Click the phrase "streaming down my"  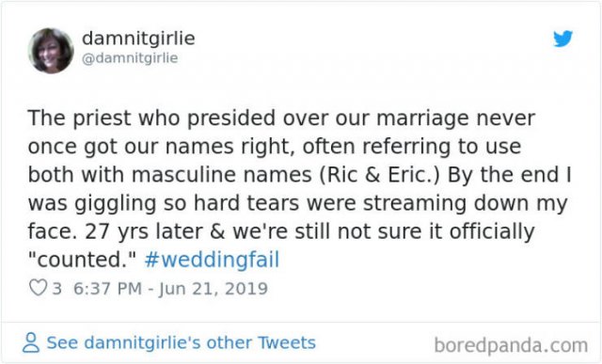point(465,204)
